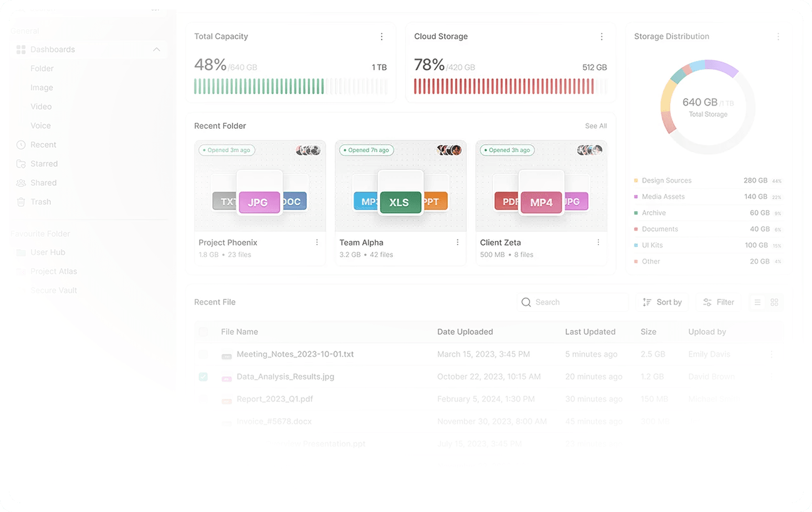Switch to list view layout icon
The height and width of the screenshot is (512, 812).
758,302
